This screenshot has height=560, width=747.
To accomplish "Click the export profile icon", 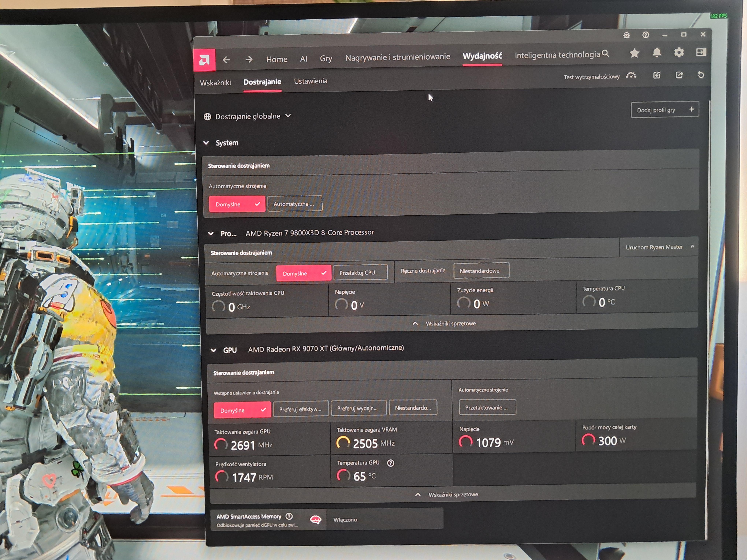I will (x=679, y=75).
